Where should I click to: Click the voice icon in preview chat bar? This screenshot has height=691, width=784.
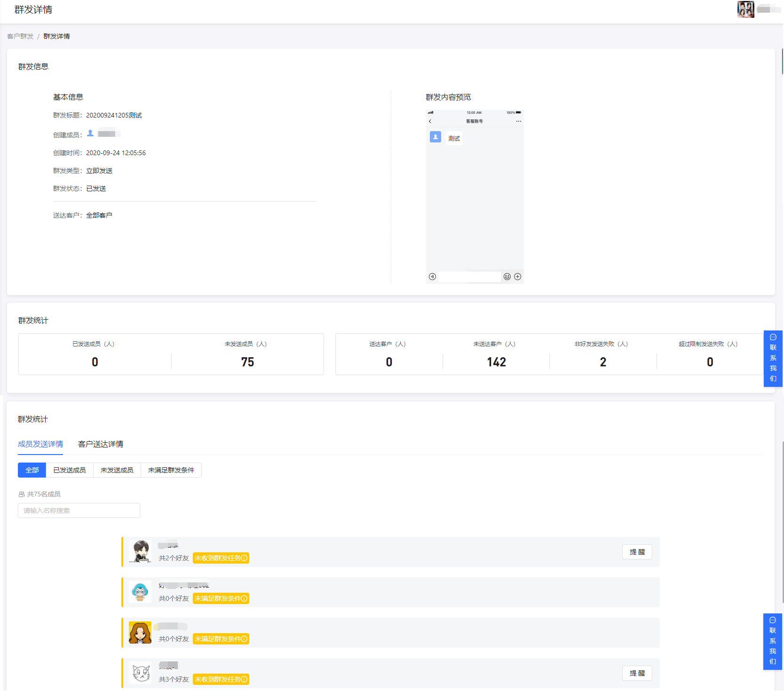(432, 277)
